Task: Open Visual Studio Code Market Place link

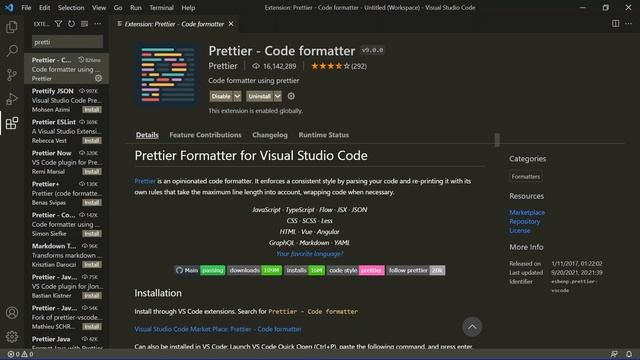Action: (x=218, y=329)
